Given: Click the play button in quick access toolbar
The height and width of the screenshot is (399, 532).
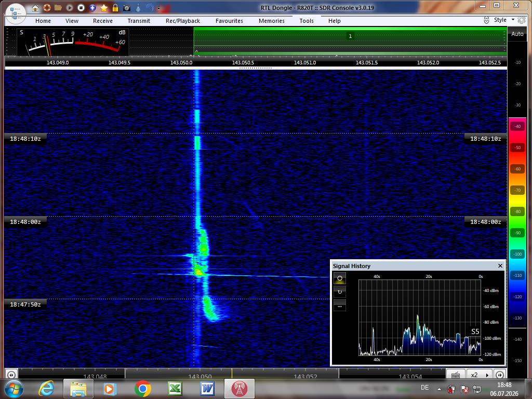Looking at the screenshot, I should pyautogui.click(x=70, y=7).
